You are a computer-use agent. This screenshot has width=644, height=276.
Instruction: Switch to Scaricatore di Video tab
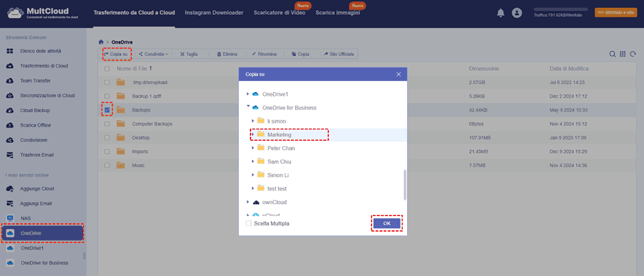[x=279, y=13]
